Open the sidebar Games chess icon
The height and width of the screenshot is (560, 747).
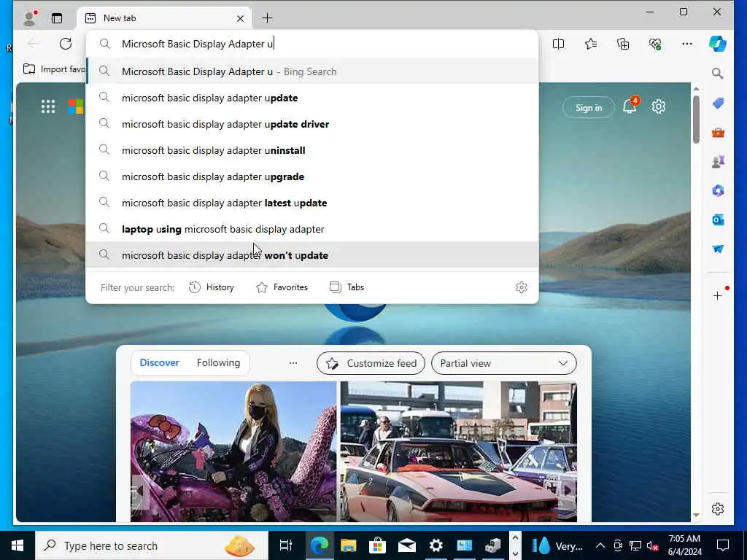[x=718, y=161]
